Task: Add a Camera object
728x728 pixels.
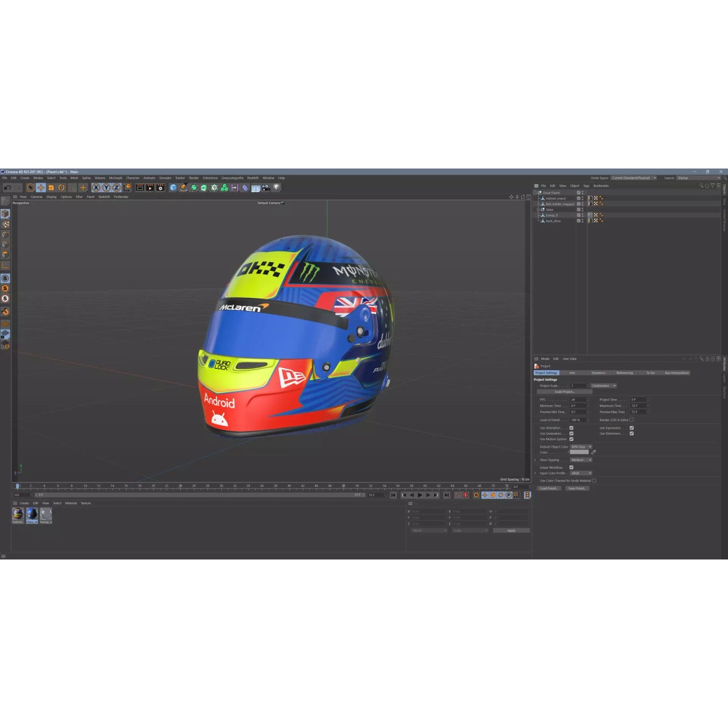Action: (x=266, y=187)
